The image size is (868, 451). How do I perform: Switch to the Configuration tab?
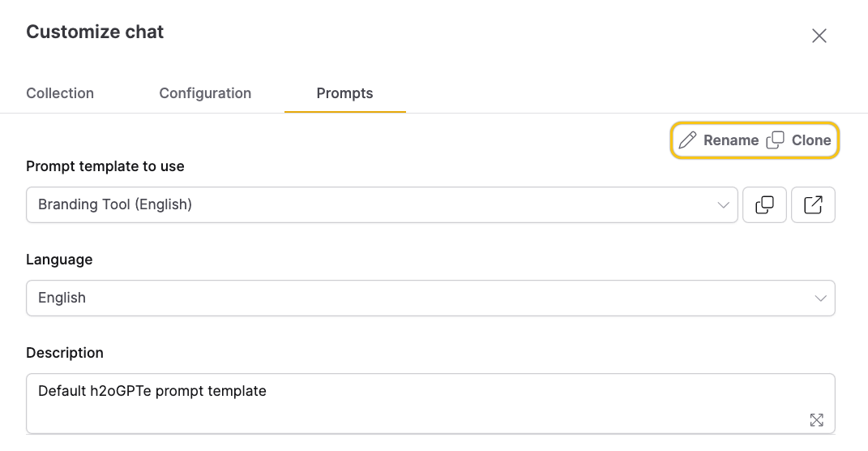[x=205, y=93]
